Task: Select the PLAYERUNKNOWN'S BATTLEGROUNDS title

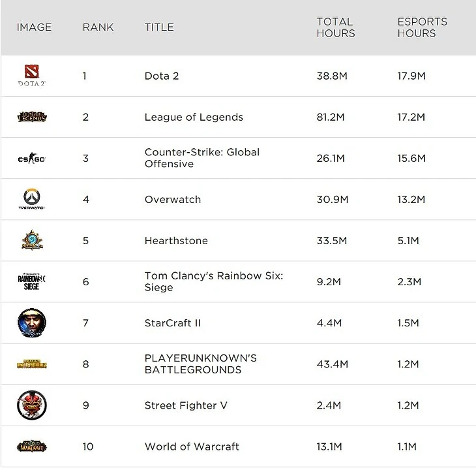Action: 201,364
